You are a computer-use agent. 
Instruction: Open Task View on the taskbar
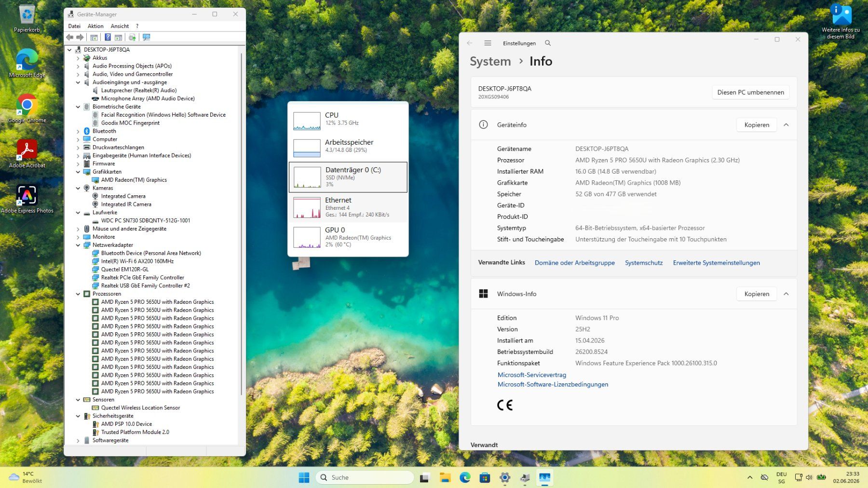tap(424, 477)
